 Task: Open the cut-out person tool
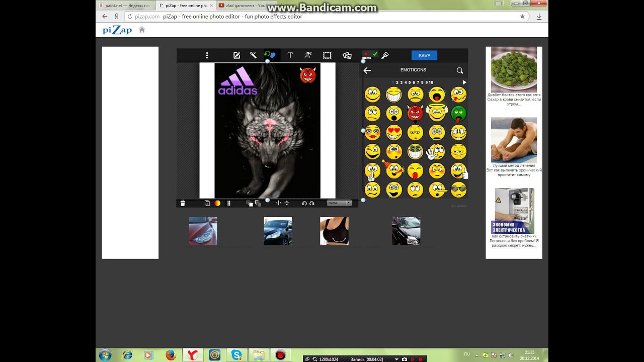click(x=308, y=55)
